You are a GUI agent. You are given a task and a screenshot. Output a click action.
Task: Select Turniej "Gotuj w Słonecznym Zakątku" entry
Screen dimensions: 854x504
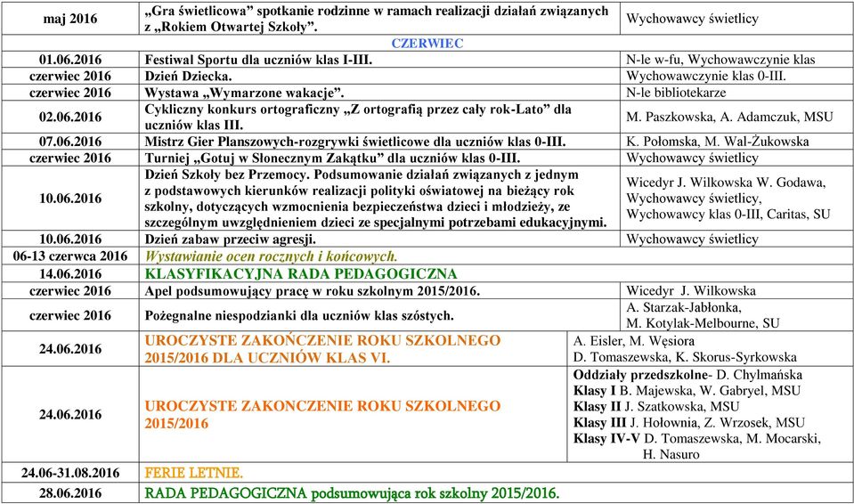coord(332,158)
